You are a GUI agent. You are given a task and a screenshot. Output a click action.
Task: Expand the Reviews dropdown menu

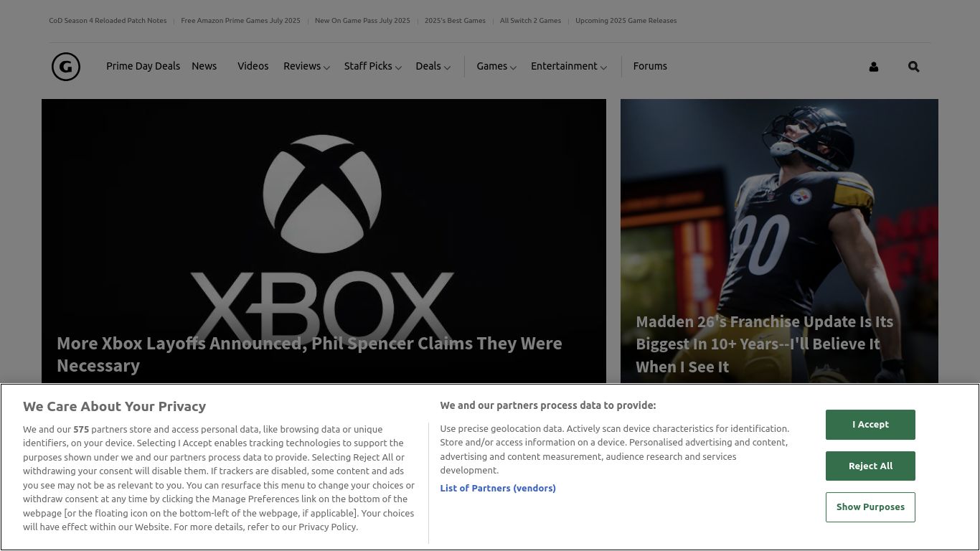pos(306,66)
